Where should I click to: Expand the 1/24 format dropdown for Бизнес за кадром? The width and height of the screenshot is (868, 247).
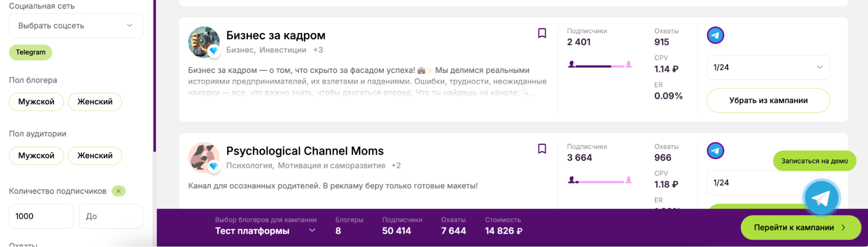pos(768,67)
